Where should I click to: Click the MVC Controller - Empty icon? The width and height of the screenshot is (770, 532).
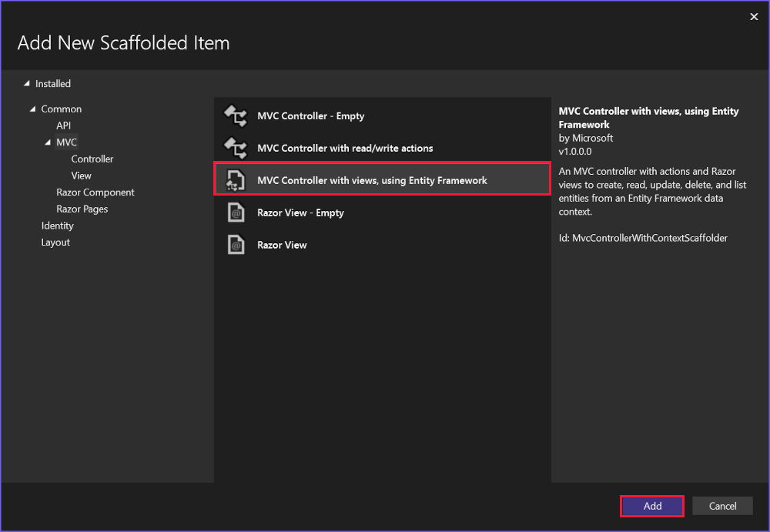coord(235,116)
